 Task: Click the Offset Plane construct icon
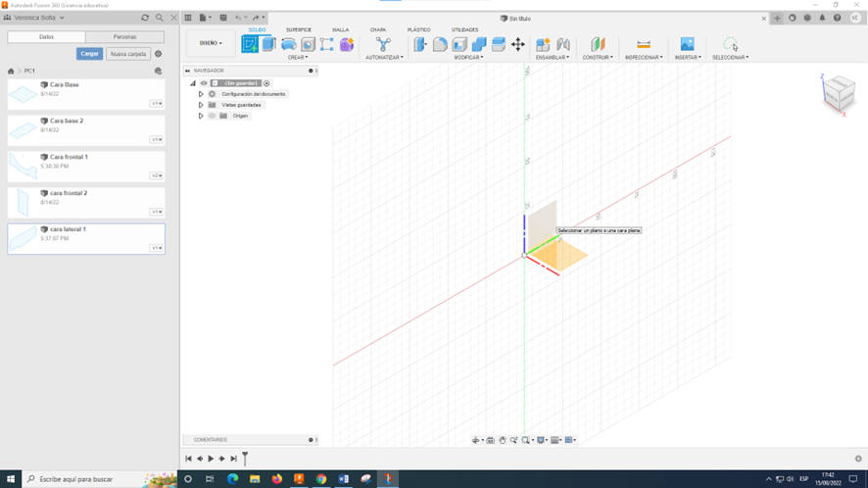pos(598,44)
